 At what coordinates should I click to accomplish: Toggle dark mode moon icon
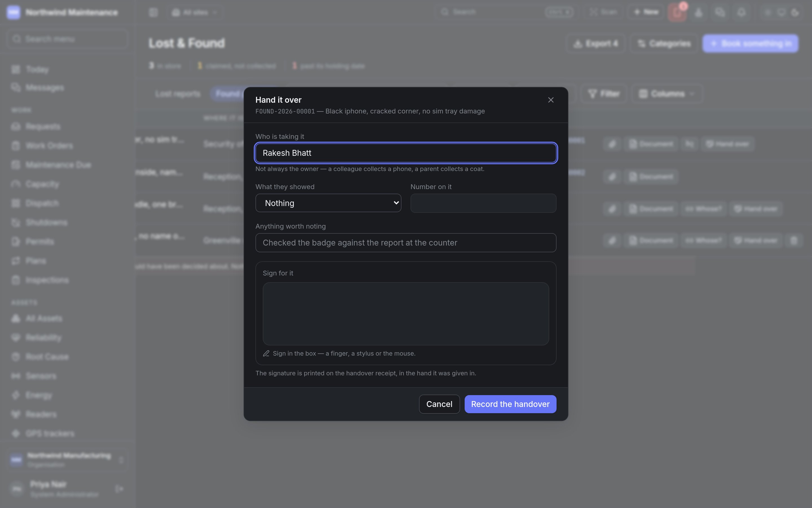tap(795, 12)
